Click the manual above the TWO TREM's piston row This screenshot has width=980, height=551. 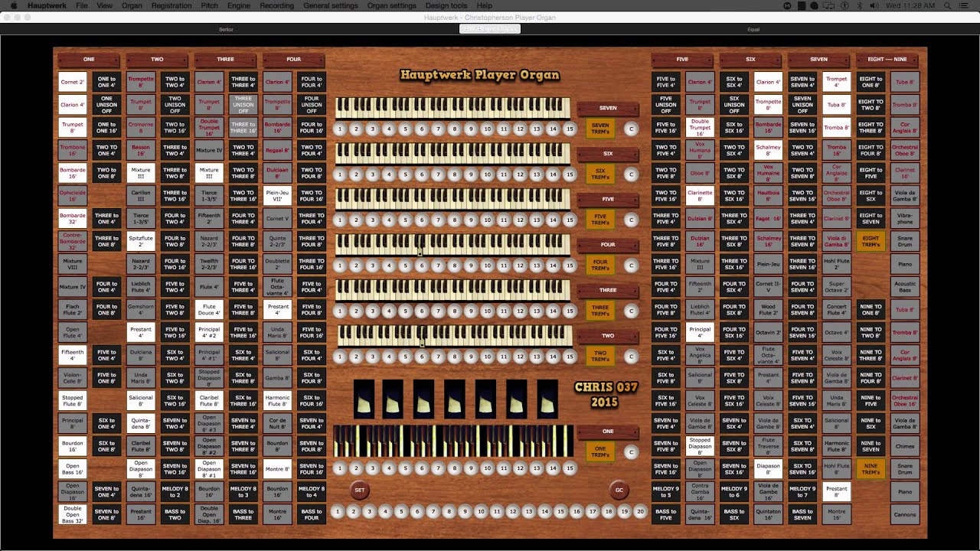point(455,335)
